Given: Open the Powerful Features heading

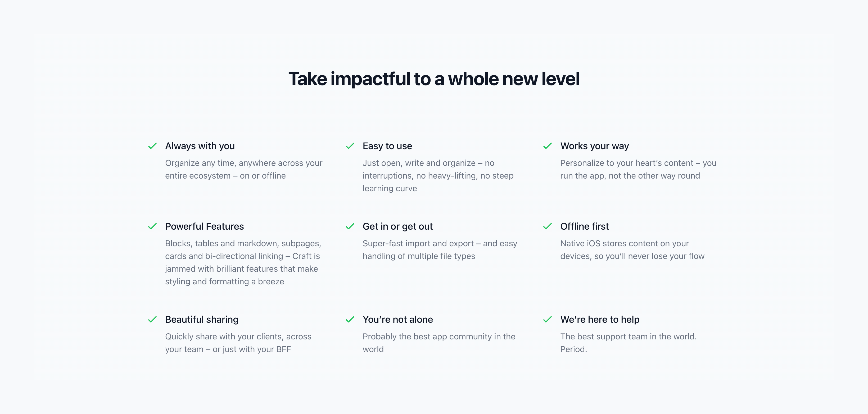Looking at the screenshot, I should point(204,226).
